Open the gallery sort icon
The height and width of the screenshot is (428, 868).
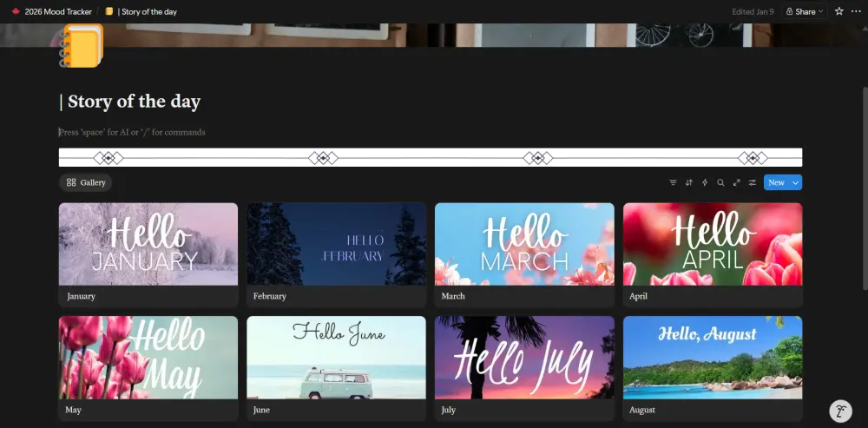(x=689, y=182)
